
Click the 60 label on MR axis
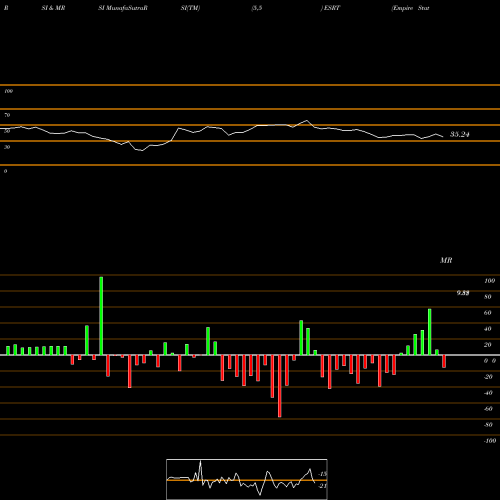[x=488, y=313]
